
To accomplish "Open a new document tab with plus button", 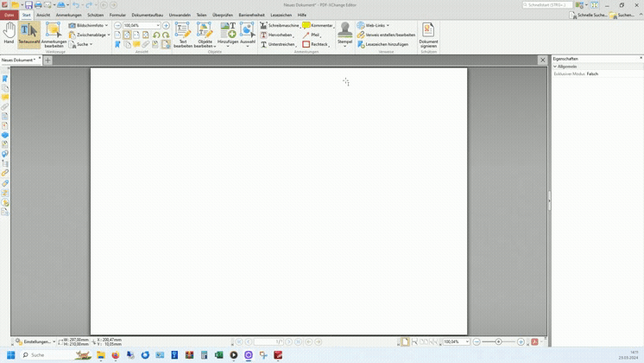I will point(47,60).
